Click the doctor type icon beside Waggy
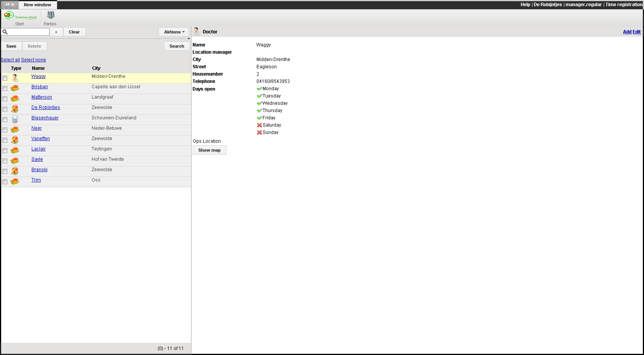The height and width of the screenshot is (355, 644). pos(15,78)
